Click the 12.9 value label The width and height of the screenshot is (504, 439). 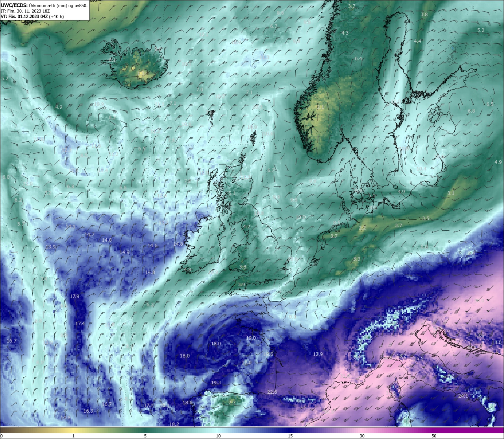318,354
